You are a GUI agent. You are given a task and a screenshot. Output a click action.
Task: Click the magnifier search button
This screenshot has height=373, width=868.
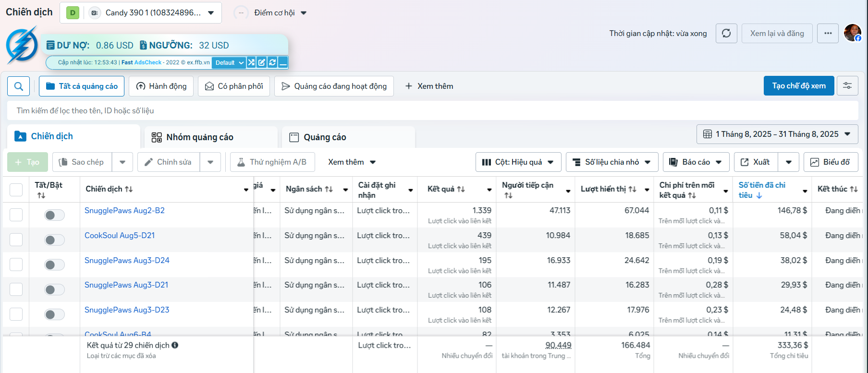click(19, 86)
